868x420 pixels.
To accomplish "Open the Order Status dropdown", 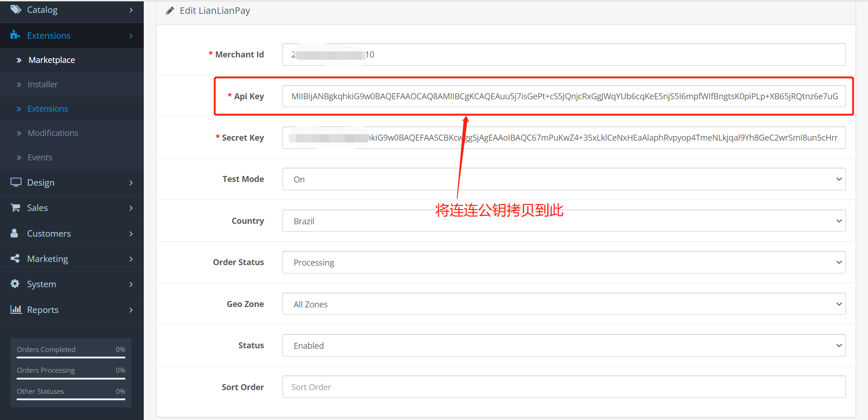I will click(x=564, y=262).
